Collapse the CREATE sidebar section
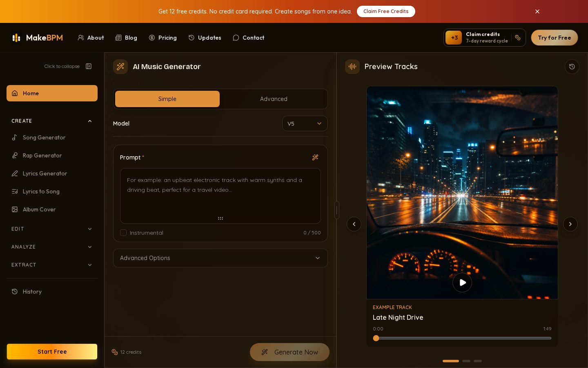This screenshot has height=368, width=588. (52, 121)
